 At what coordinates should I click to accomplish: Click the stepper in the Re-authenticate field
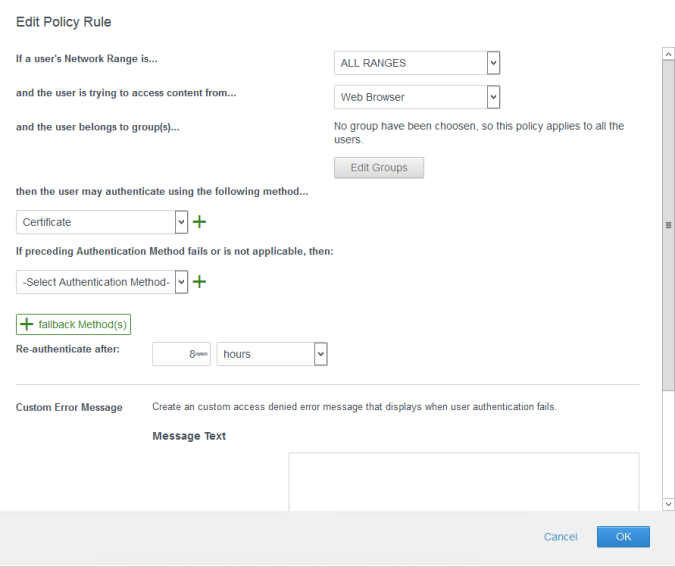[202, 354]
